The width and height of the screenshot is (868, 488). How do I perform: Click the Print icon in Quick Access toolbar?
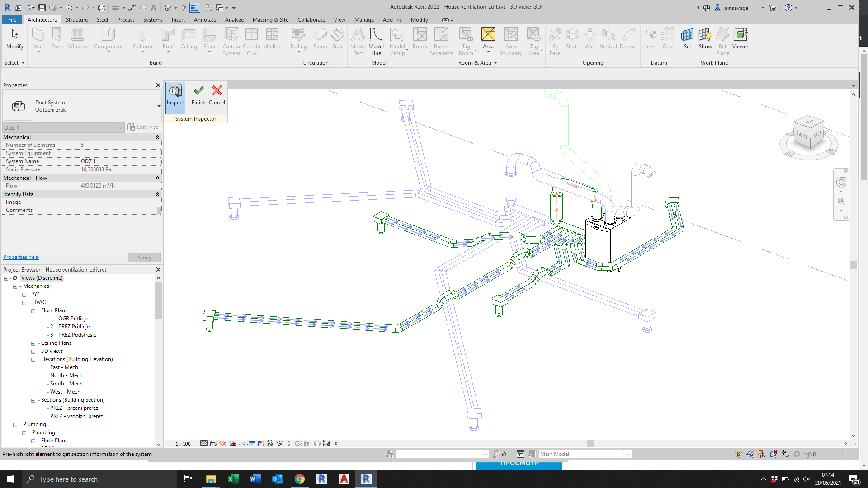[102, 8]
